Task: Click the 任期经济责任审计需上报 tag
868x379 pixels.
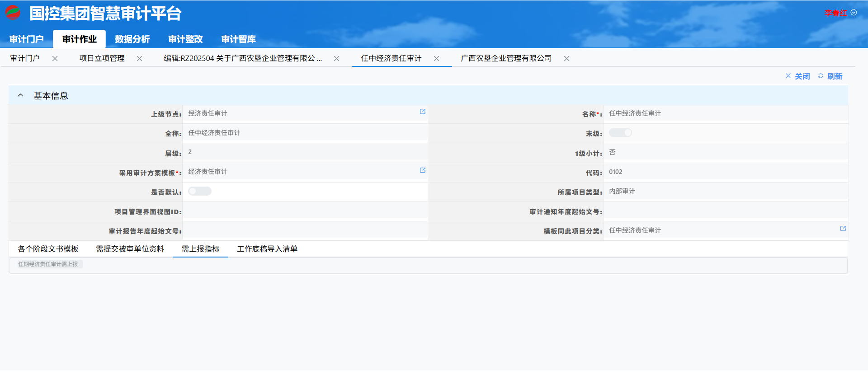Action: pos(48,264)
